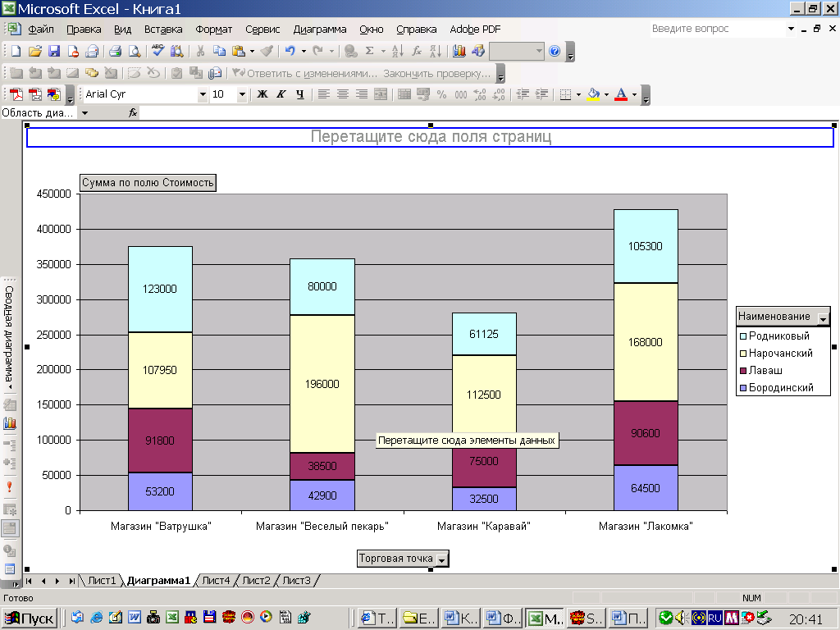
Task: Toggle bold formatting (Ж)
Action: [262, 94]
